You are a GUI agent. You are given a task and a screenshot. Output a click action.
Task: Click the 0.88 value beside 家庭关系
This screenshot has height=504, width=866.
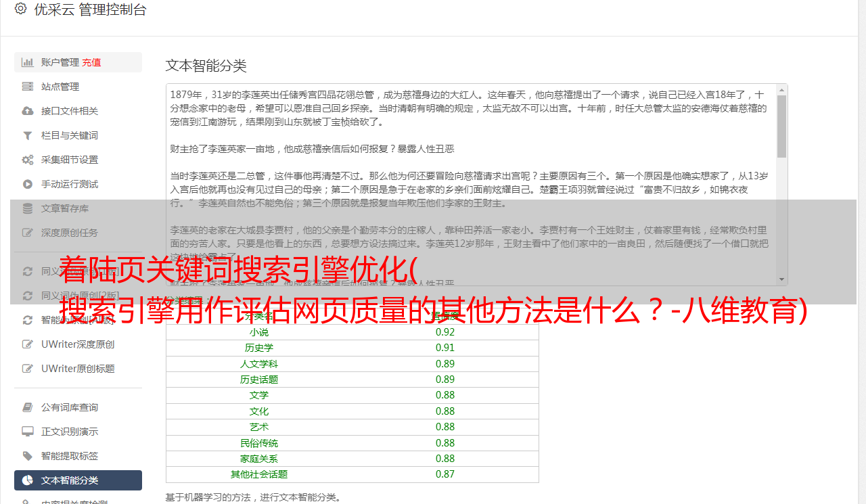coord(445,459)
